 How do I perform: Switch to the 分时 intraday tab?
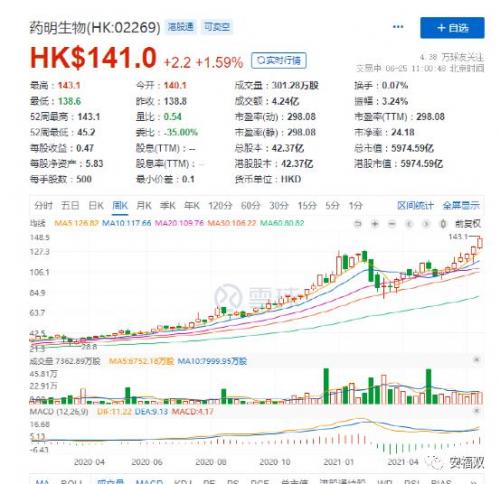point(43,205)
